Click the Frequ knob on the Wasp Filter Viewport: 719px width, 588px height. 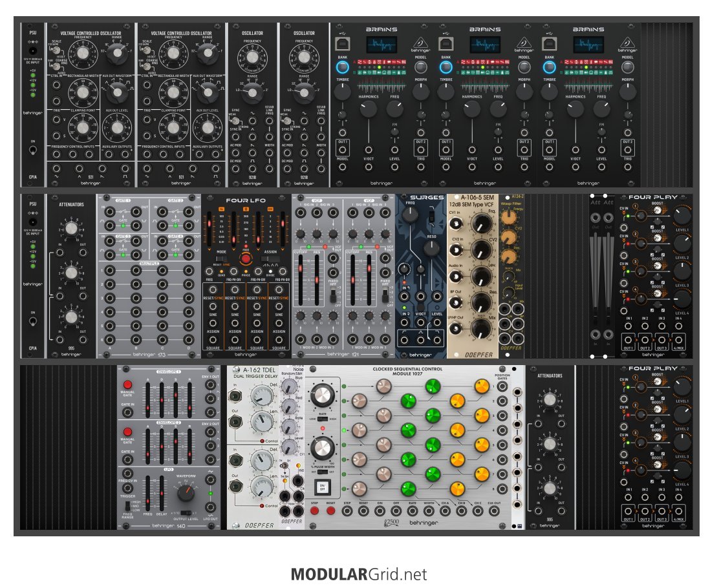coord(508,217)
